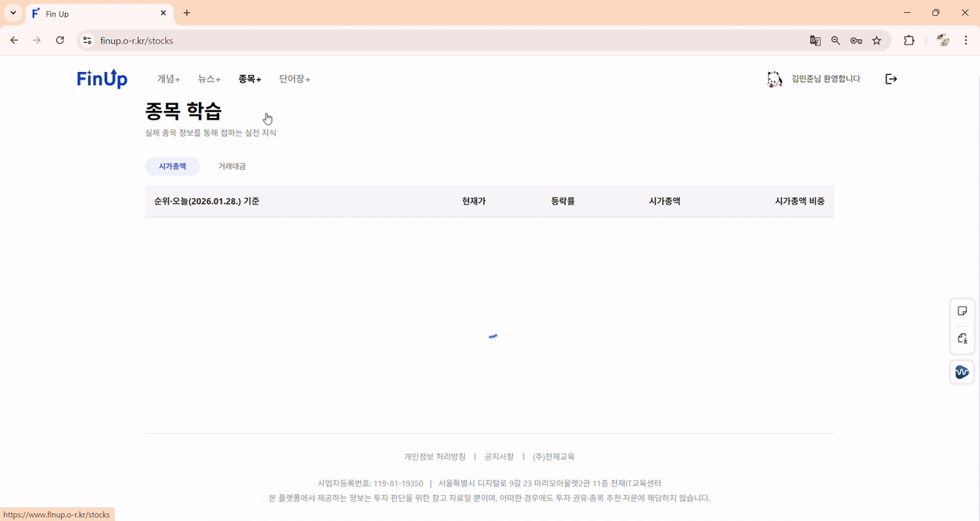
Task: Click the document download icon in side panel
Action: [962, 339]
